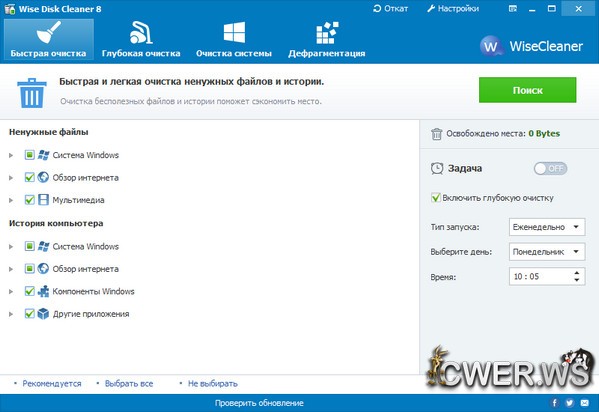Uncheck Включить глубокую очистку
Screen dimensions: 599x412
[x=435, y=198]
